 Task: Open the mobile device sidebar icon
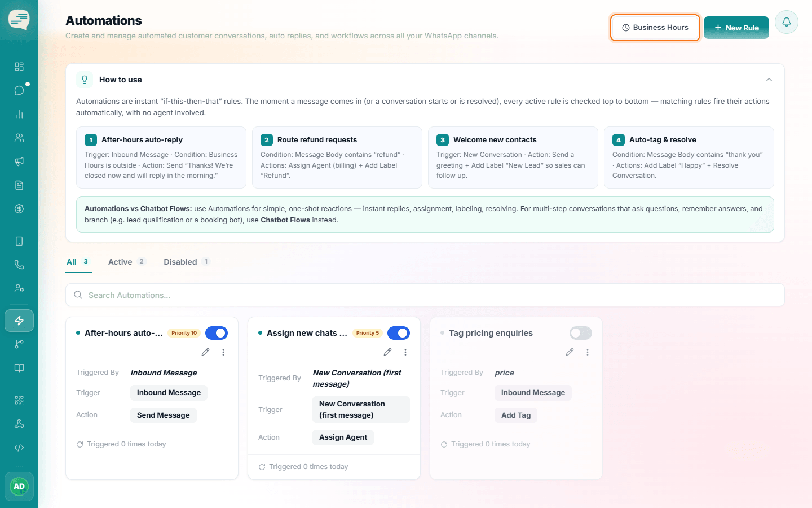pos(19,241)
